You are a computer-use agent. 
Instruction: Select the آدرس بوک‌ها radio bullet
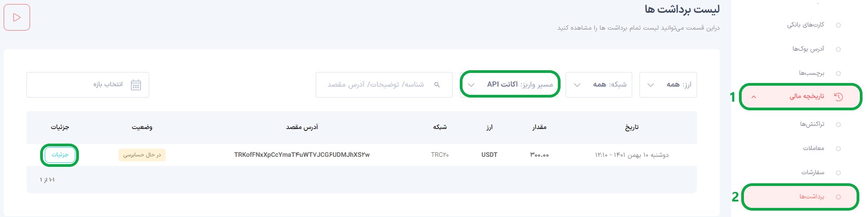click(838, 49)
